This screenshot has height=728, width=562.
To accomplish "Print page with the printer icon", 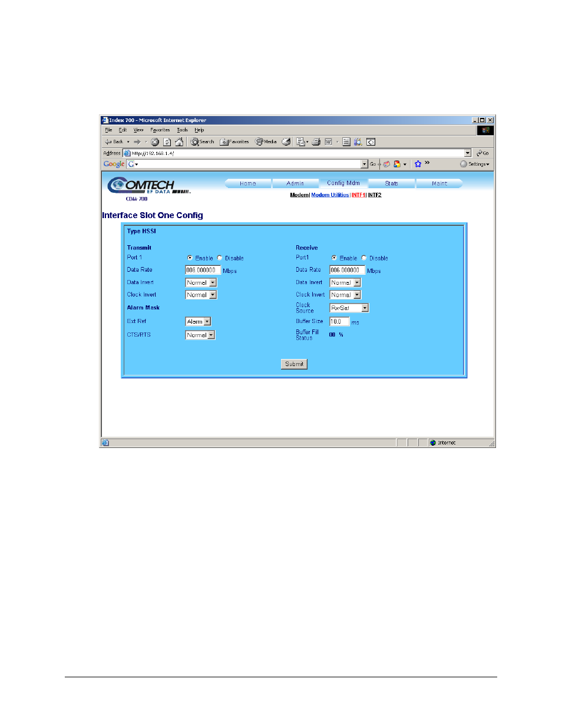I will click(x=316, y=142).
